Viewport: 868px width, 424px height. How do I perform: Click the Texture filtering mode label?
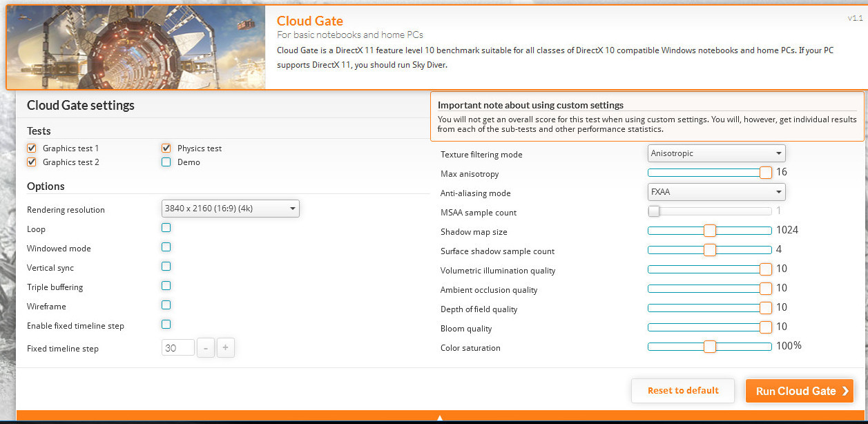(x=481, y=155)
